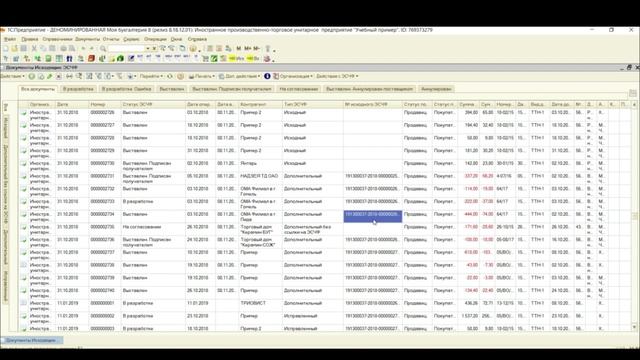
Task: Switch to the Аннулирован tab
Action: coord(436,89)
